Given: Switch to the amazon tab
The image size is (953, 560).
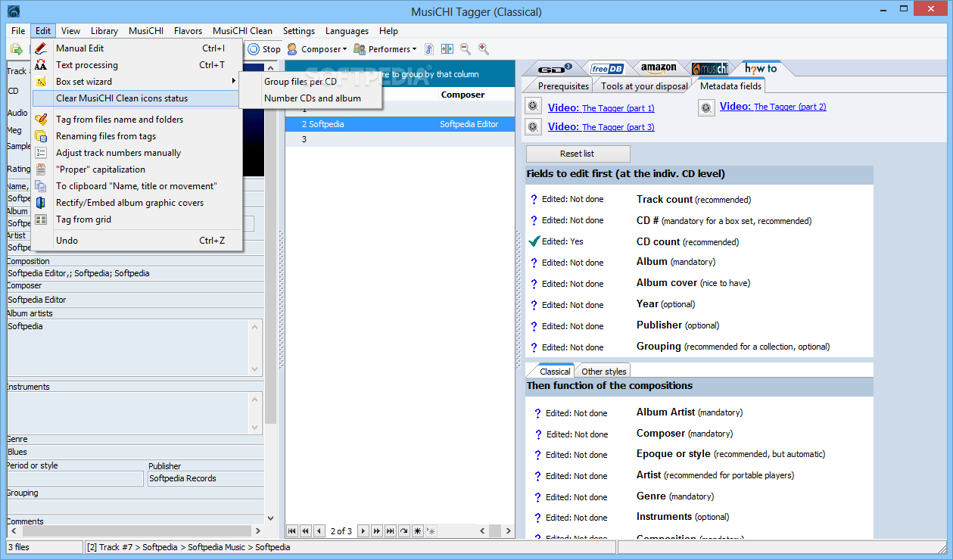Looking at the screenshot, I should tap(658, 68).
